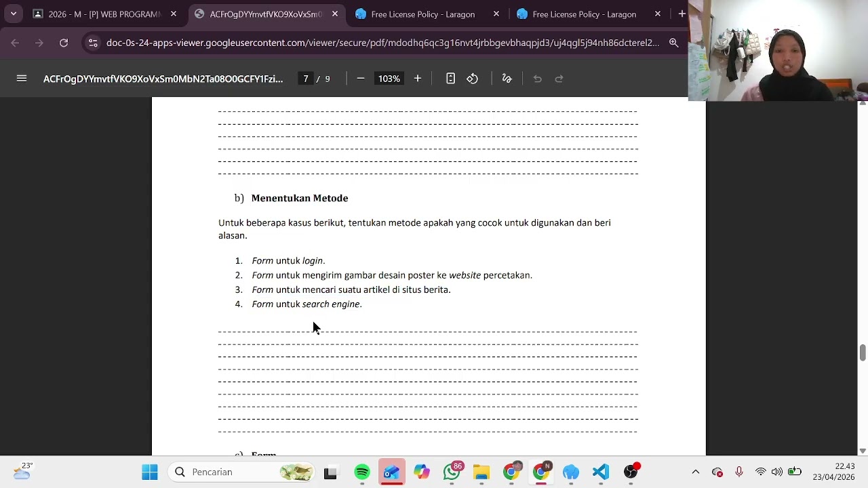Open File Explorer from the taskbar

(481, 472)
